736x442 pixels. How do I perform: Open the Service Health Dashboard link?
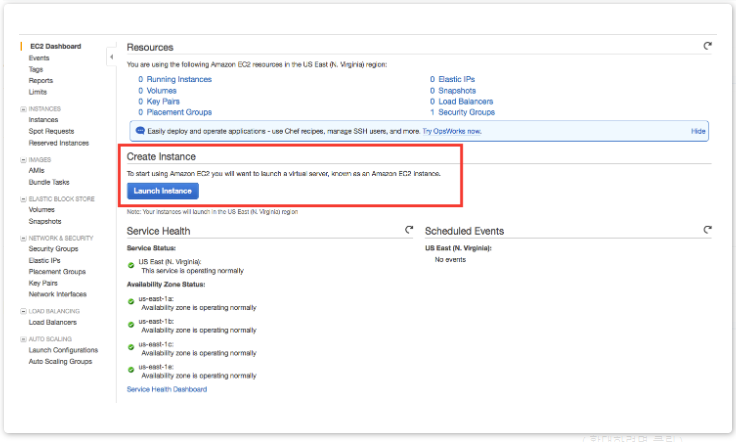pos(167,389)
